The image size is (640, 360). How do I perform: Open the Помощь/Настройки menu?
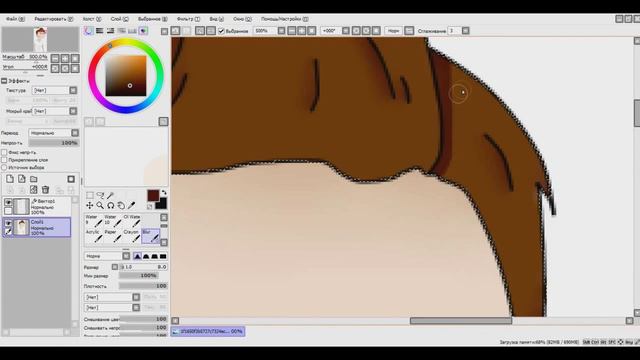pyautogui.click(x=284, y=19)
